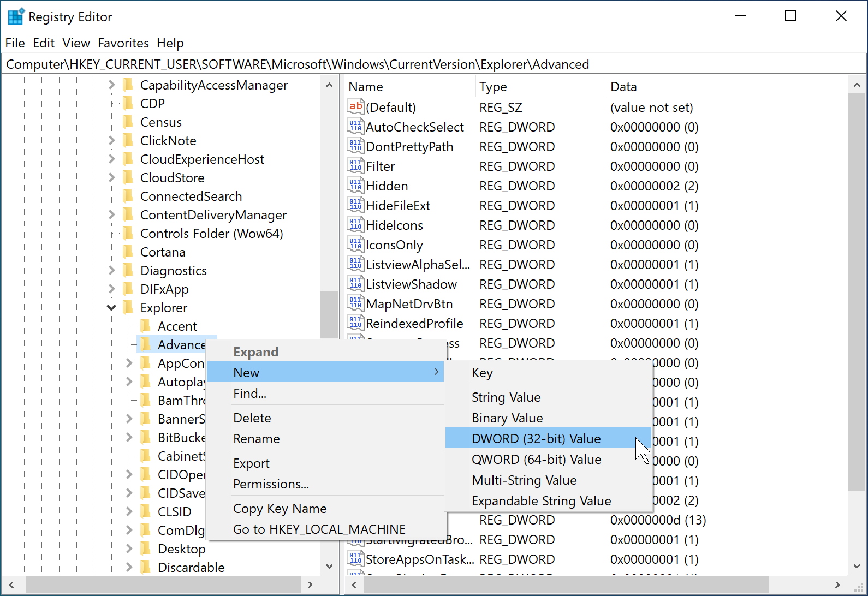Open the Help menu

pyautogui.click(x=170, y=43)
